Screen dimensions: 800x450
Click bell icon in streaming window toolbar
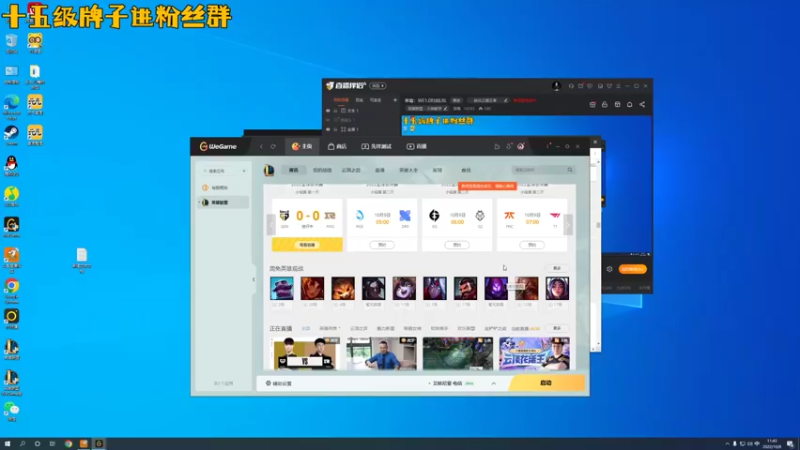click(x=630, y=105)
